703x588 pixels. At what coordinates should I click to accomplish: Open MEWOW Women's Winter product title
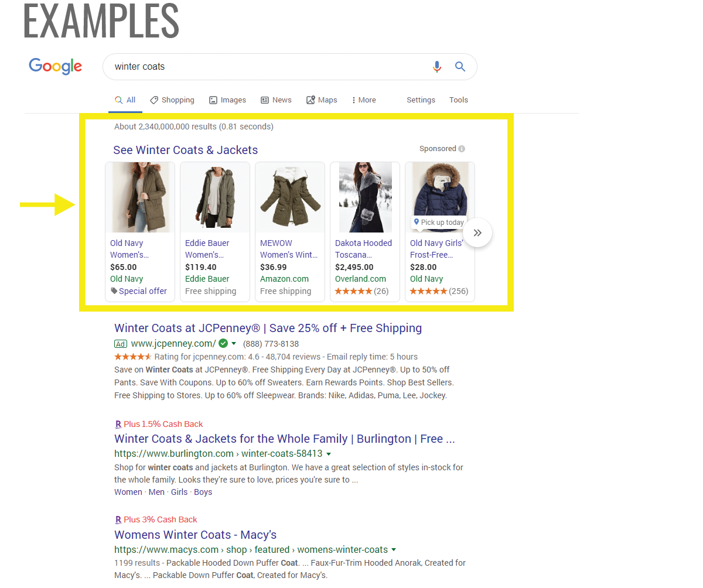(x=289, y=249)
